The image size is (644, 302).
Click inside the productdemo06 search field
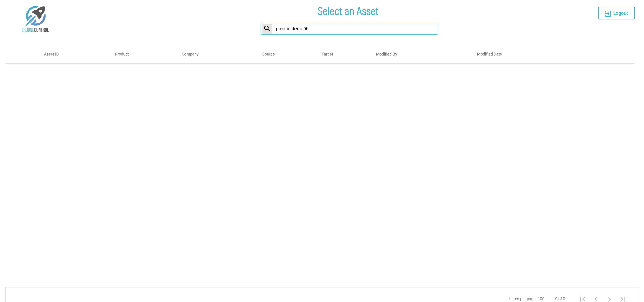355,29
